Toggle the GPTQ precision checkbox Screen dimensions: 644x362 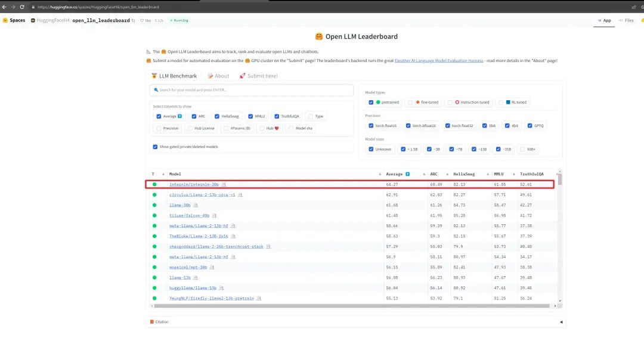click(530, 126)
